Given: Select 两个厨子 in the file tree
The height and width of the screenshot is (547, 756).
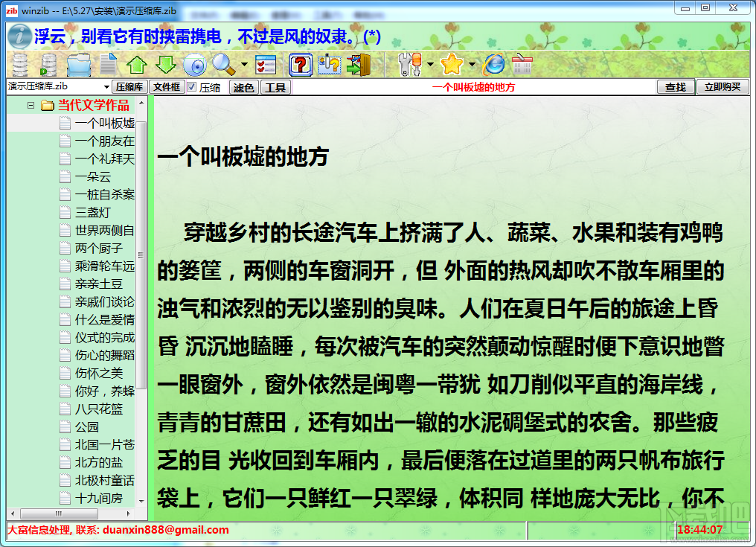Looking at the screenshot, I should click(x=99, y=248).
